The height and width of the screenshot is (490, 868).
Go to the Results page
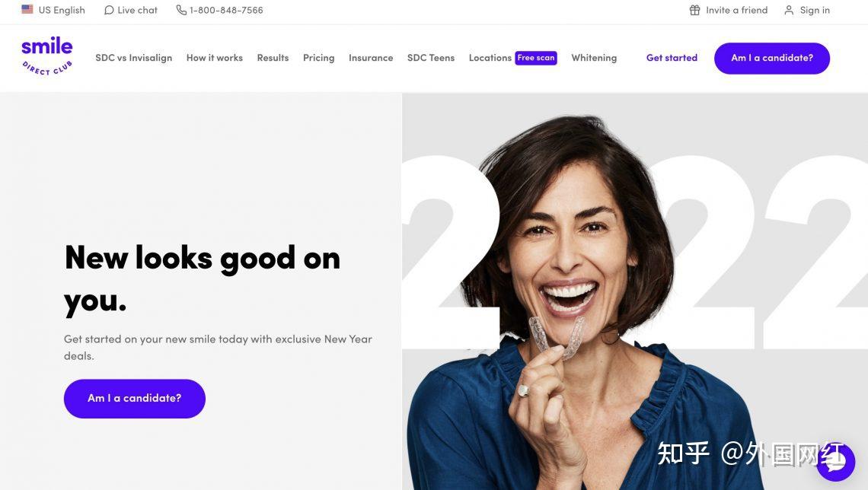coord(273,58)
